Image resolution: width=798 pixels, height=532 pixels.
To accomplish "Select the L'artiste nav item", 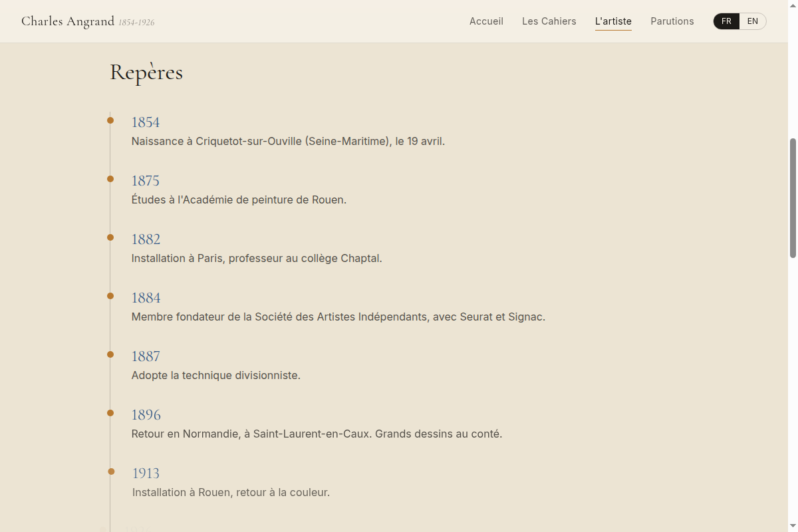I will [x=613, y=21].
